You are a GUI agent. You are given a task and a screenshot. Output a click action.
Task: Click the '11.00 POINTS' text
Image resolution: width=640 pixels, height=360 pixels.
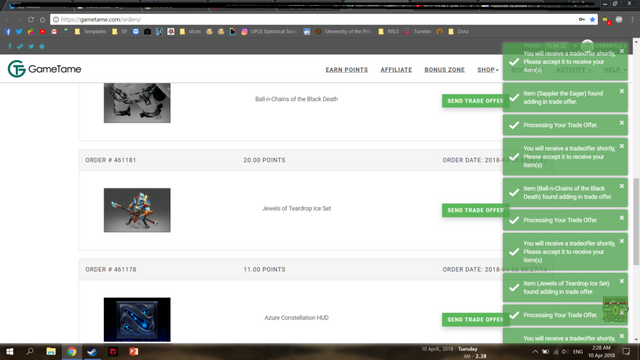(264, 269)
